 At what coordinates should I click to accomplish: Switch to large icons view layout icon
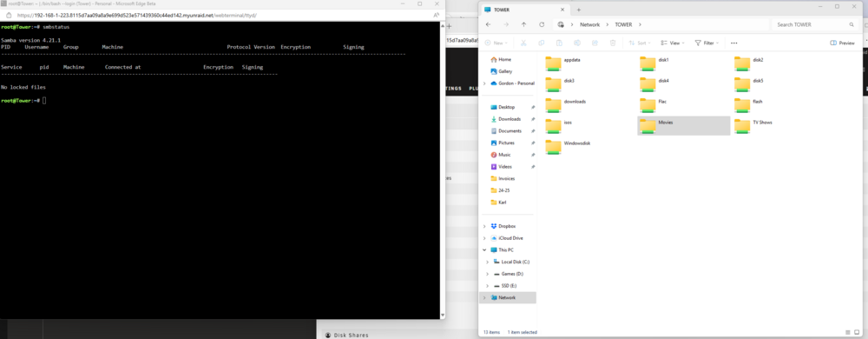(x=858, y=332)
